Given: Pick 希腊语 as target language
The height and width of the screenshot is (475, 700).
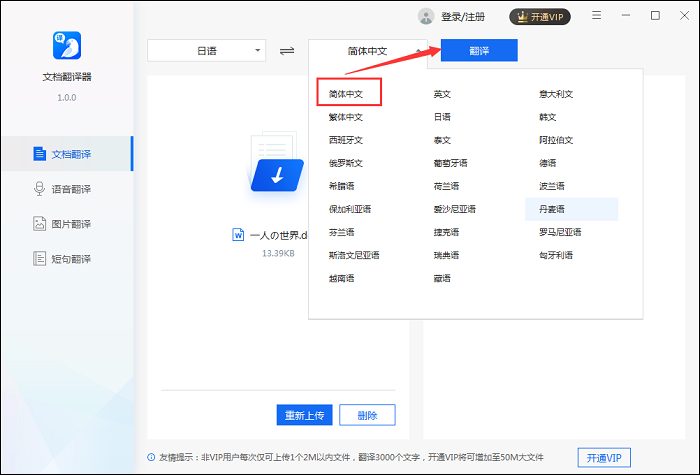Looking at the screenshot, I should pos(342,186).
